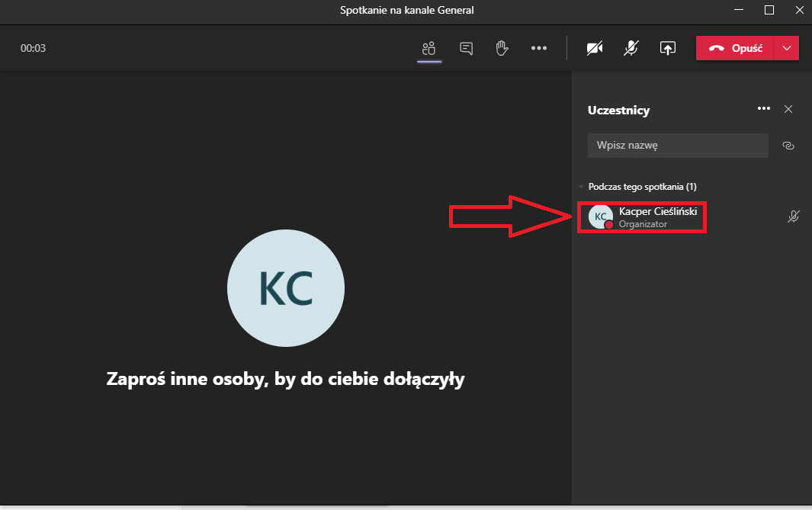Viewport: 812px width, 510px height.
Task: Click the Zaproś inne osoby message
Action: [x=285, y=379]
